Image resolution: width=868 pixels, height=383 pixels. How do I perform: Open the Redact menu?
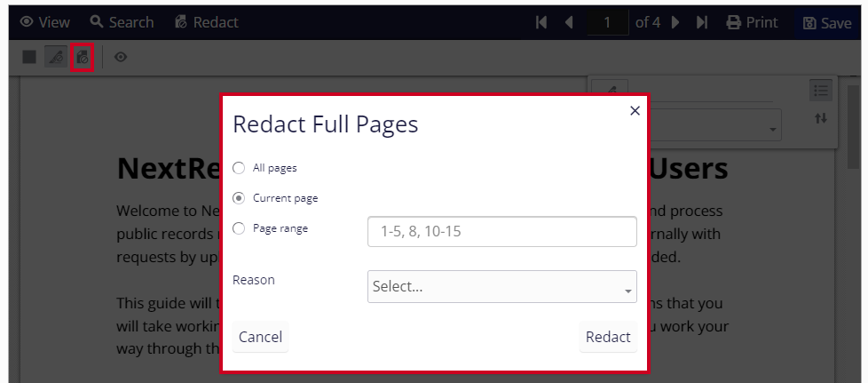coord(207,22)
